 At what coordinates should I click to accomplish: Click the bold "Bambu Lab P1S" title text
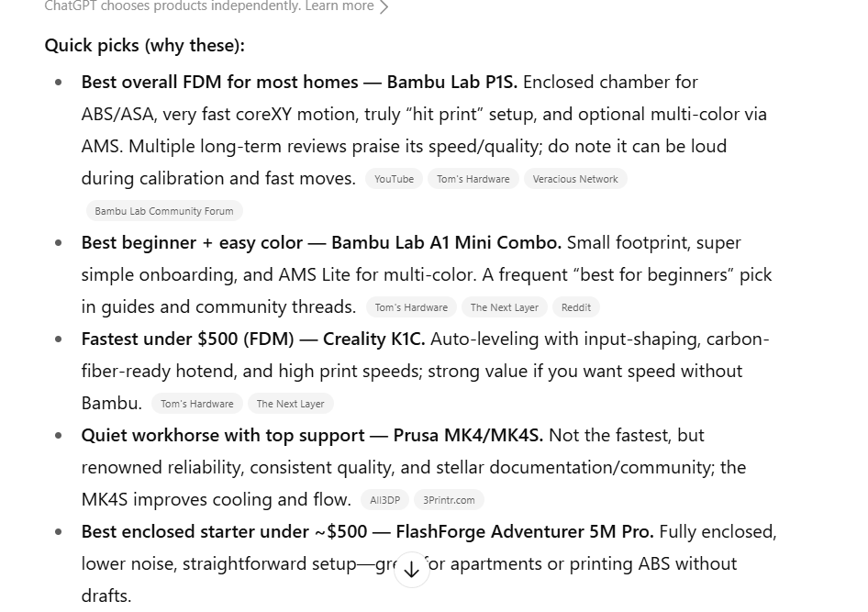click(x=451, y=82)
